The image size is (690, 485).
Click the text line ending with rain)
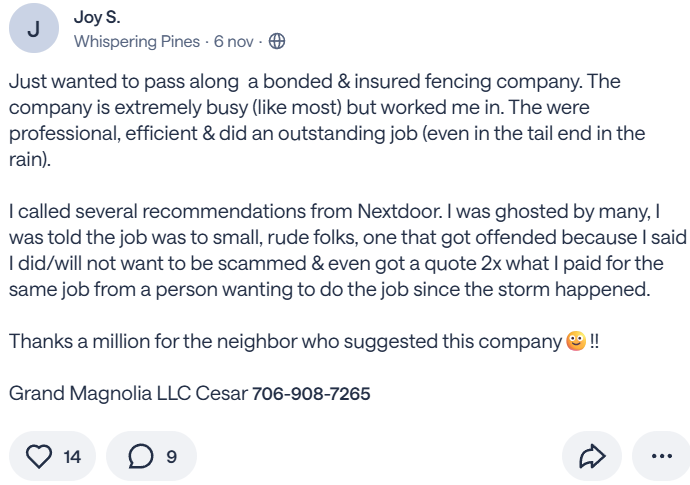click(x=29, y=159)
